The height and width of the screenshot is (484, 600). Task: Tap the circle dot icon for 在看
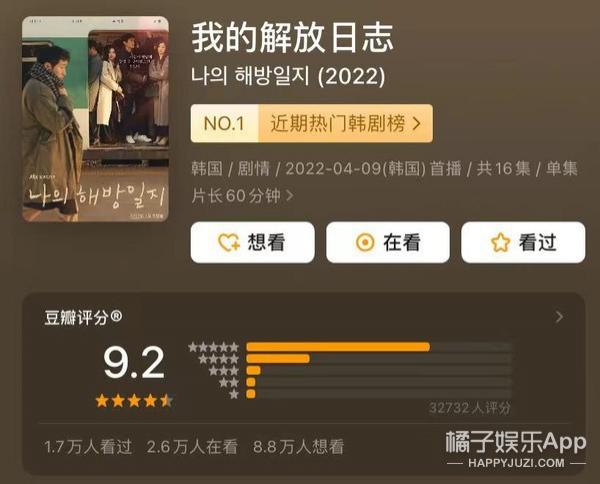point(365,242)
